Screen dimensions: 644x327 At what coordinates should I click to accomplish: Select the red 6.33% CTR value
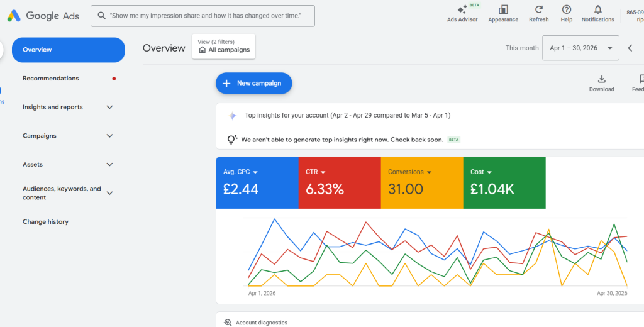tap(325, 189)
